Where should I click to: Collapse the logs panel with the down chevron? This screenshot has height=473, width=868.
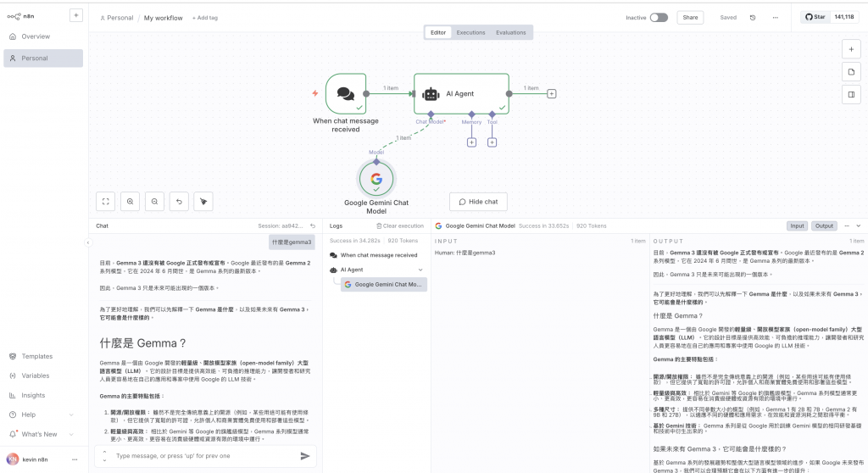click(859, 226)
